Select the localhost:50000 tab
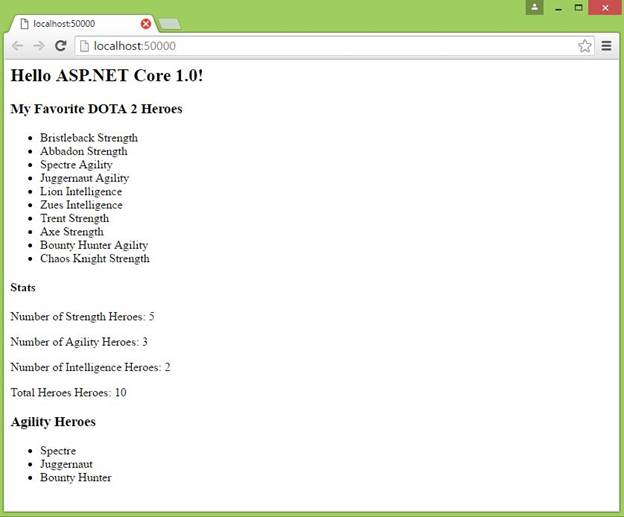This screenshot has width=624, height=517. click(x=82, y=24)
